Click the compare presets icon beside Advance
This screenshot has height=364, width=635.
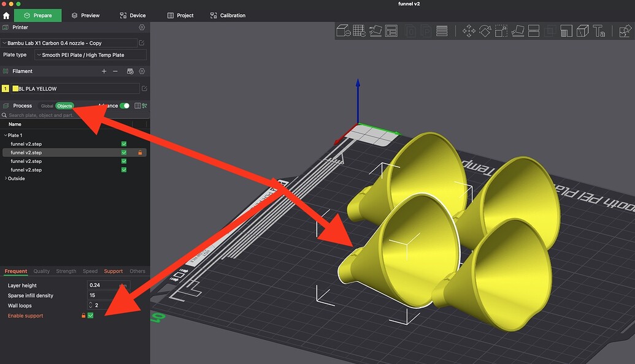point(145,106)
